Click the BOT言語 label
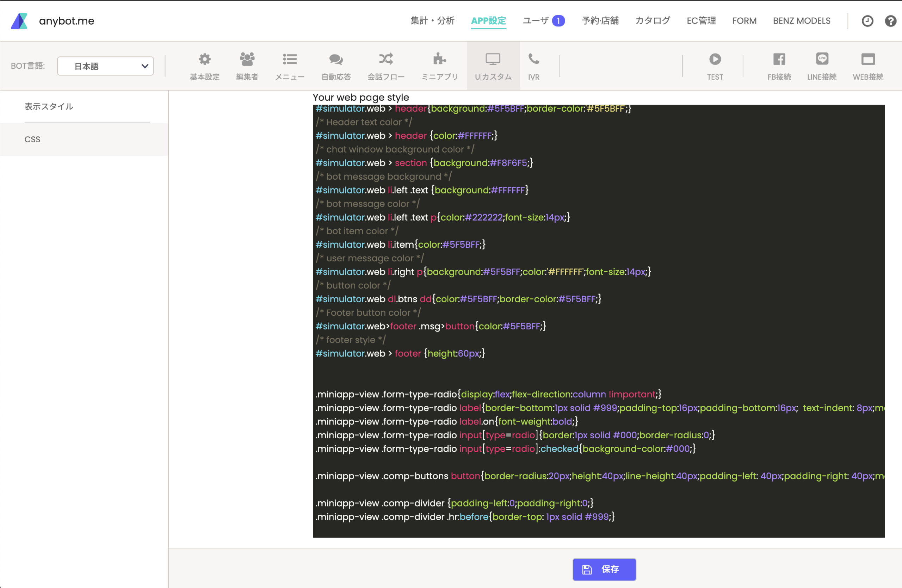Viewport: 902px width, 588px height. [x=28, y=66]
